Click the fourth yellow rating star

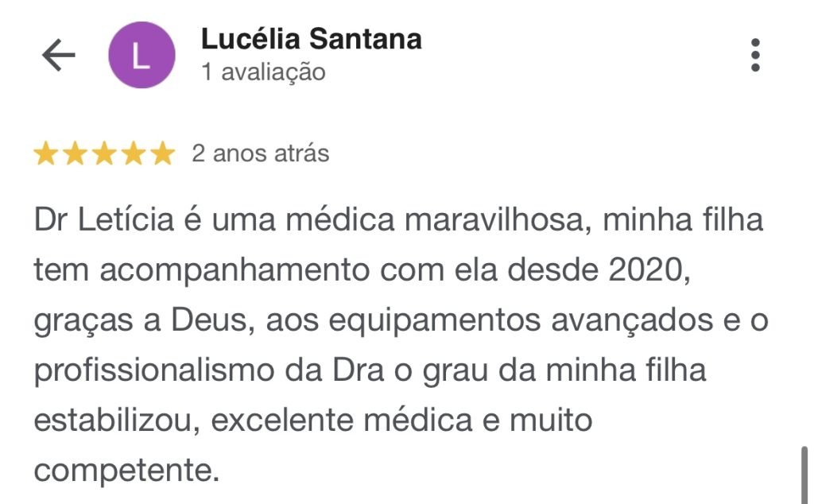click(x=134, y=153)
